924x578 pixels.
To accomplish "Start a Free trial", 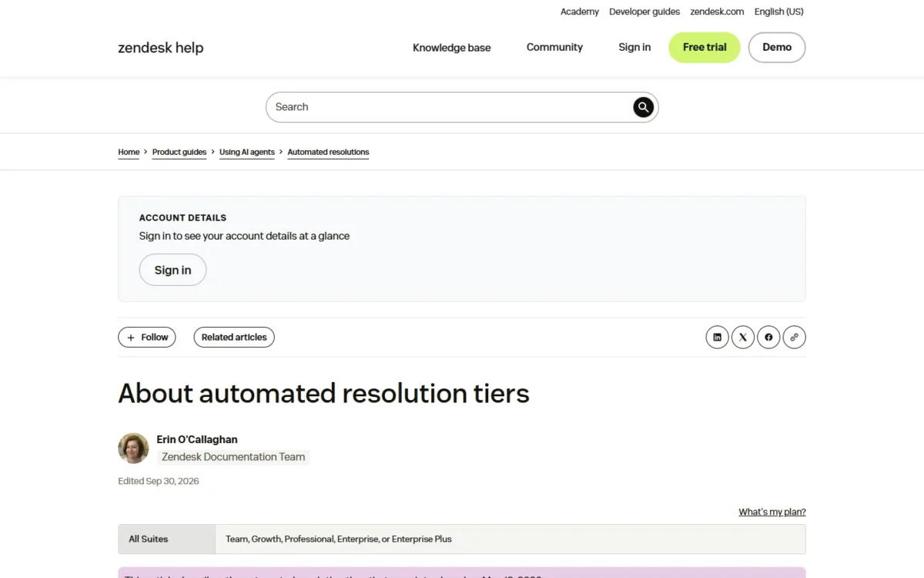I will click(705, 47).
